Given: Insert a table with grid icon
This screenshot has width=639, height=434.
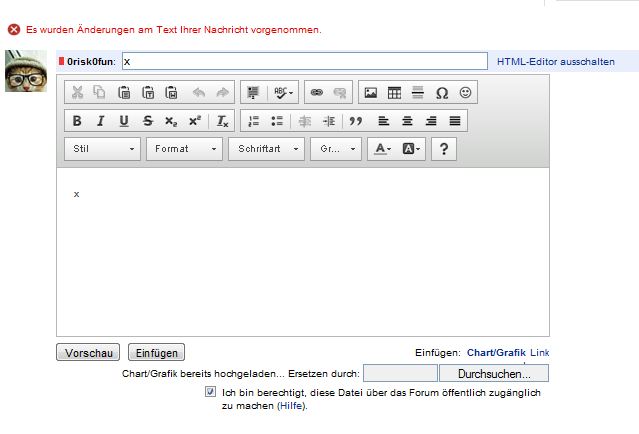Looking at the screenshot, I should (394, 93).
